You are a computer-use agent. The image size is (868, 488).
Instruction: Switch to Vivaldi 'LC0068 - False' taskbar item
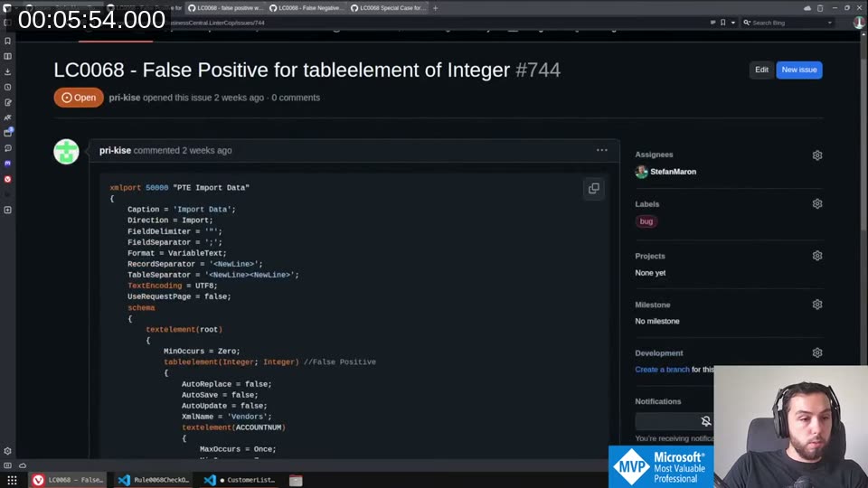(70, 480)
